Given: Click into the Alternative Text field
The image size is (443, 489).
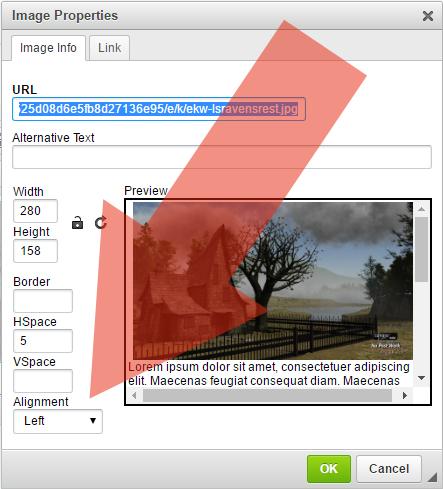Looking at the screenshot, I should point(222,157).
